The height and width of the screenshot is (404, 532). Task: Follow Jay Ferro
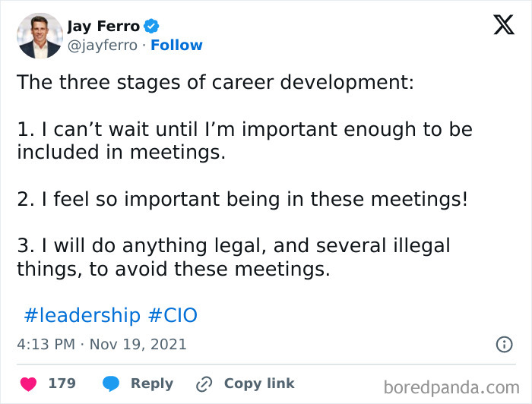click(x=176, y=46)
